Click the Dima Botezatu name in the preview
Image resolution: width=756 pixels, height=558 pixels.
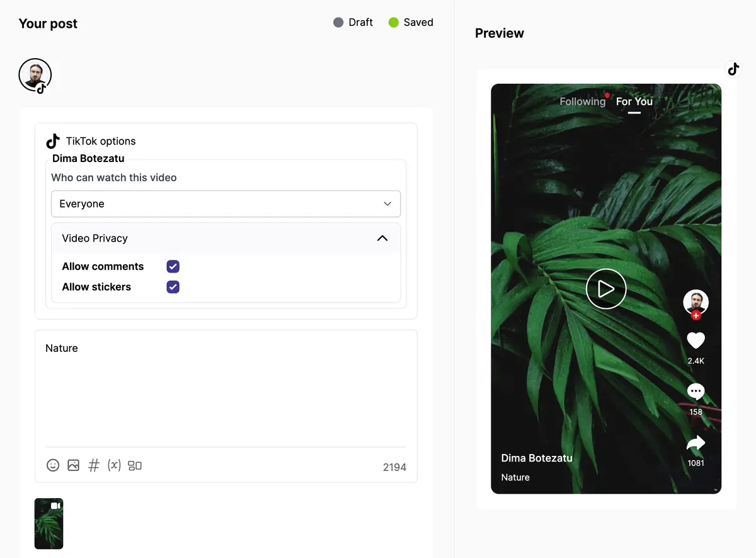[x=537, y=458]
